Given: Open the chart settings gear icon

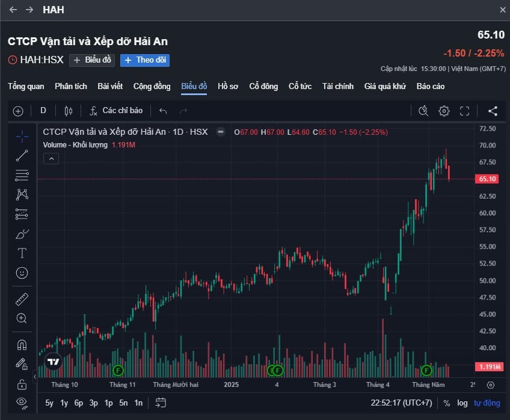Looking at the screenshot, I should (444, 111).
